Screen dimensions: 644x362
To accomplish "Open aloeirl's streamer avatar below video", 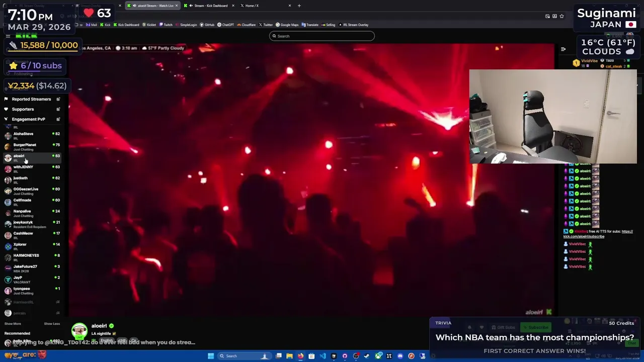I will point(79,331).
